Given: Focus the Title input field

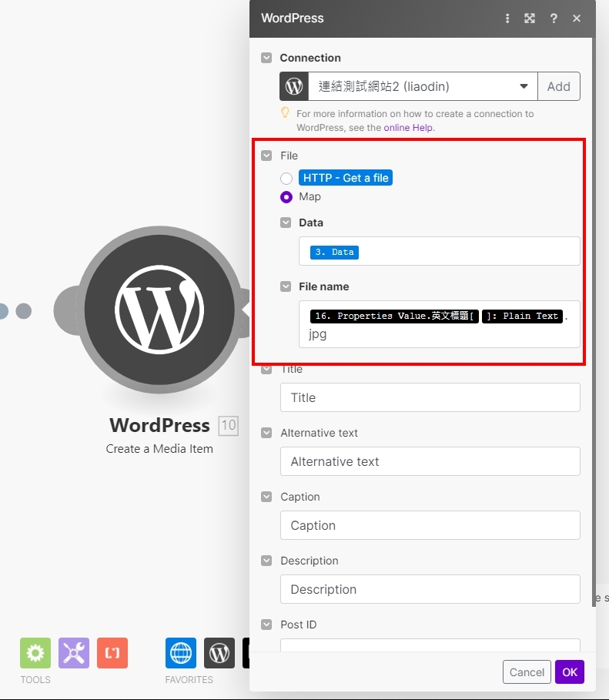Looking at the screenshot, I should tap(430, 397).
